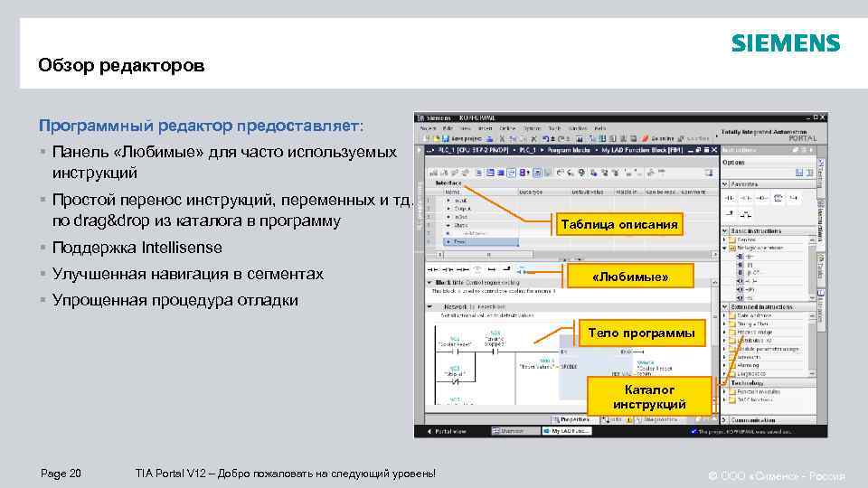Screen dimensions: 868x488
Task: Click the Data type column header
Action: (x=531, y=192)
